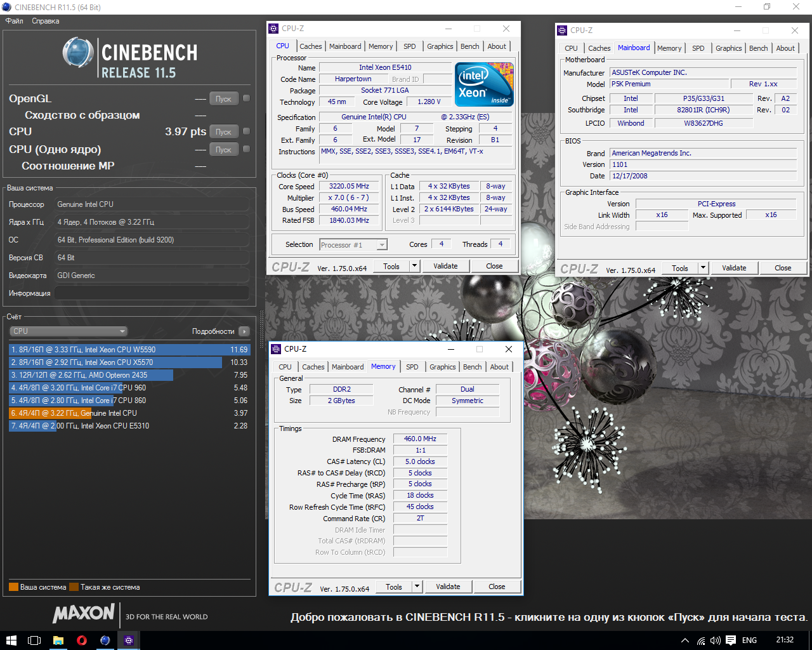
Task: Open Tools dropdown arrow in Mainboard window
Action: (703, 268)
